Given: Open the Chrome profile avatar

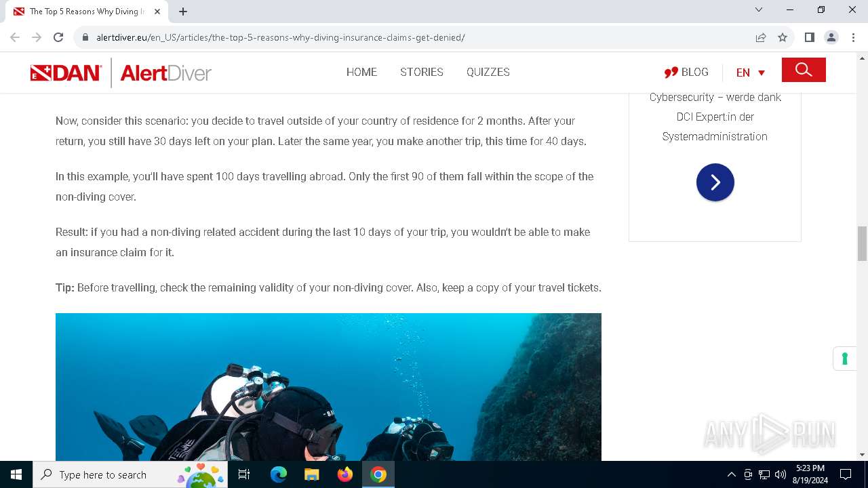Looking at the screenshot, I should click(831, 37).
